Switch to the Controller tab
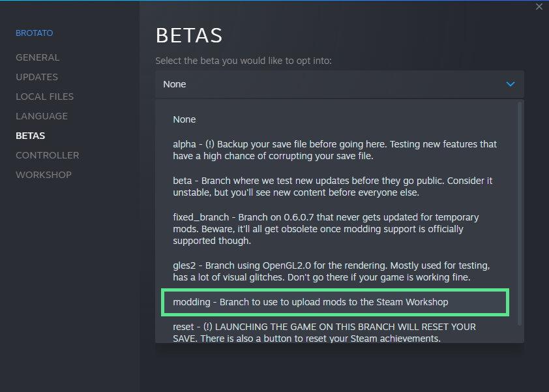This screenshot has height=392, width=549. tap(48, 155)
